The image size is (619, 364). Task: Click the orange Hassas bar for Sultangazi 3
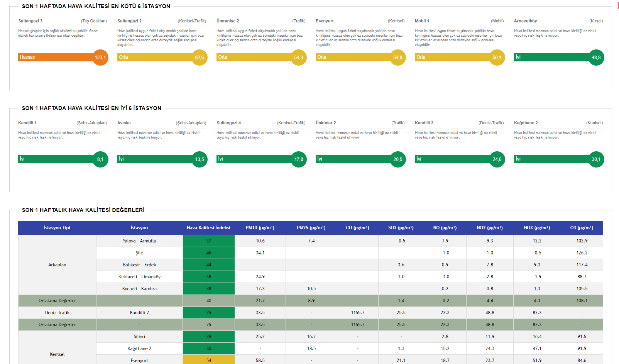(x=54, y=57)
